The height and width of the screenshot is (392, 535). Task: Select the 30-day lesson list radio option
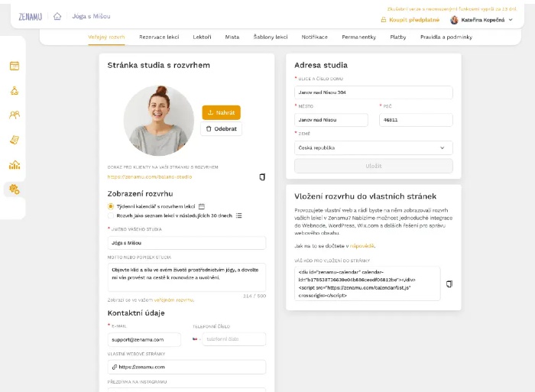click(x=111, y=215)
